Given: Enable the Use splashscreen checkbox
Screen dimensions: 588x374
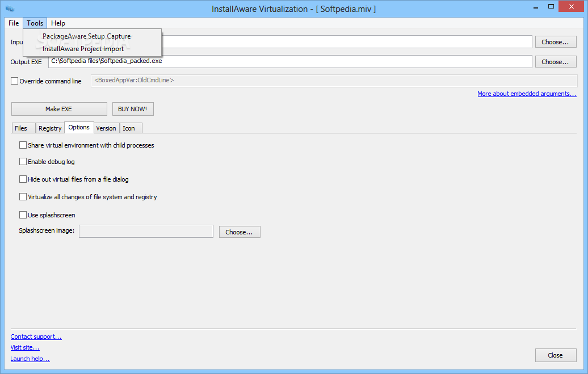Looking at the screenshot, I should 23,215.
